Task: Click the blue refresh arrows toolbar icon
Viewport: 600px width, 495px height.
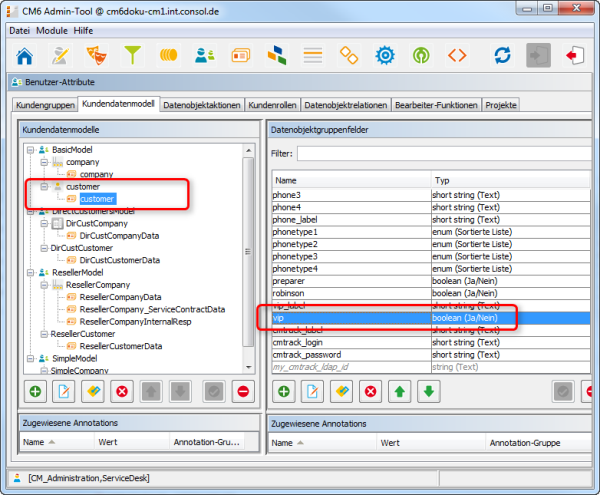Action: coord(503,54)
